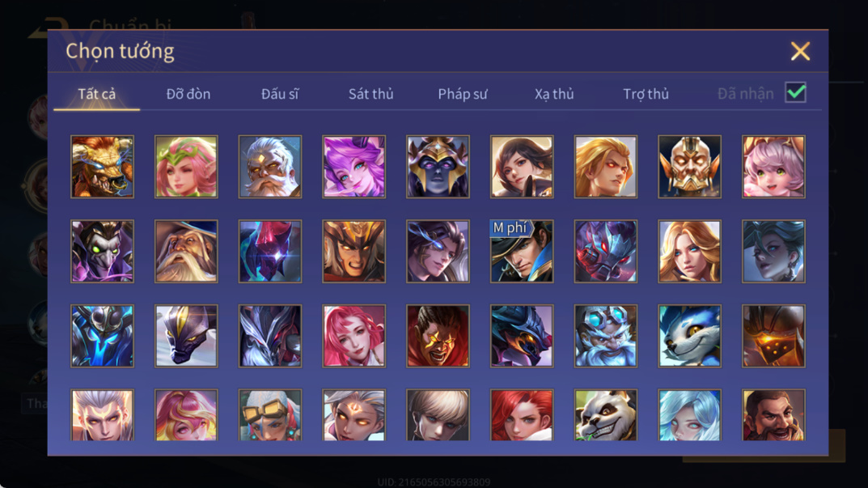Toggle the "Đã nhận" checkbox
This screenshot has width=868, height=488.
click(795, 92)
